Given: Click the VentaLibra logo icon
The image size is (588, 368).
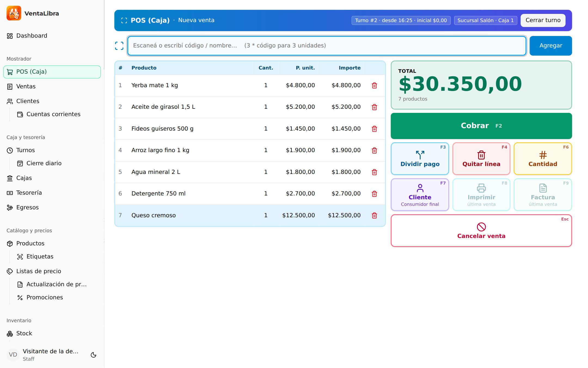Looking at the screenshot, I should coord(14,13).
